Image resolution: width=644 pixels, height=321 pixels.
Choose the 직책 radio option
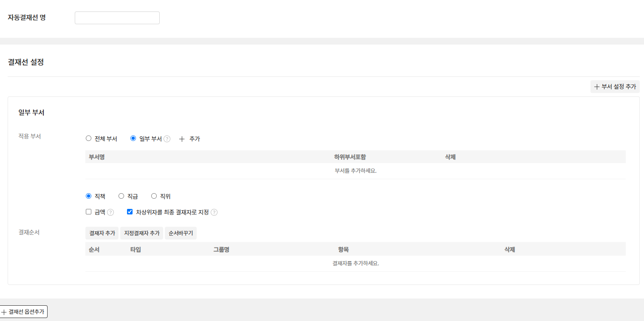(x=89, y=196)
